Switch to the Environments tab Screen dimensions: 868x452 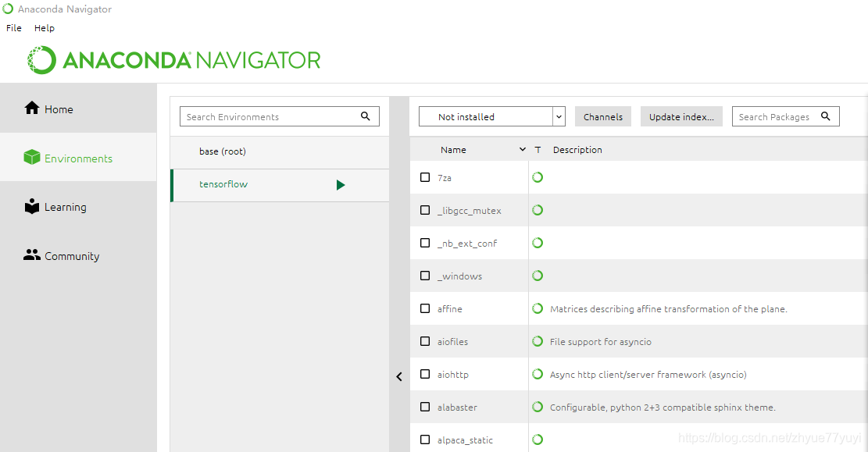[78, 157]
